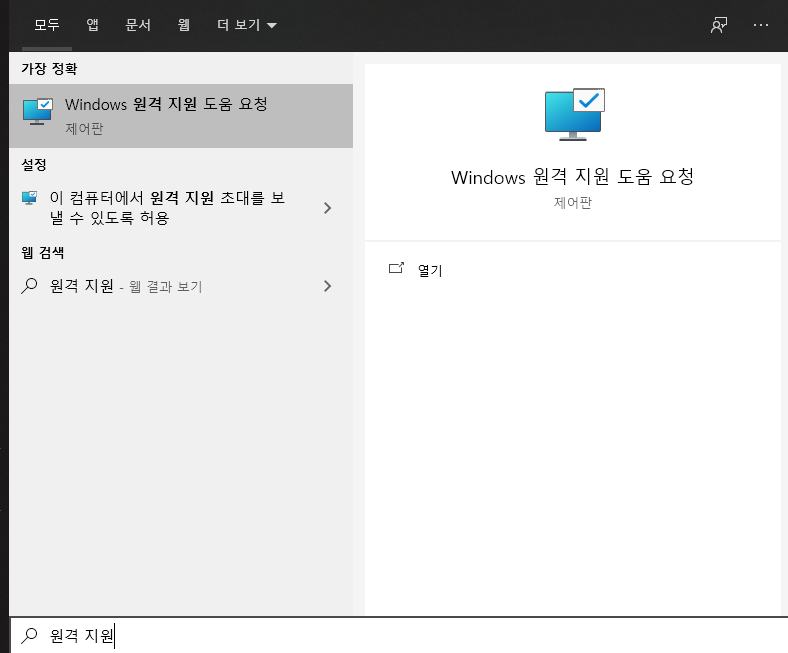This screenshot has height=653, width=788.
Task: Switch to the 문서 search tab
Action: (x=138, y=25)
